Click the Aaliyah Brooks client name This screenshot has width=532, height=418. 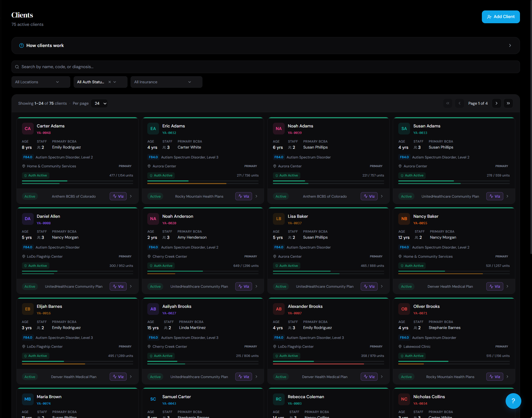(x=177, y=307)
